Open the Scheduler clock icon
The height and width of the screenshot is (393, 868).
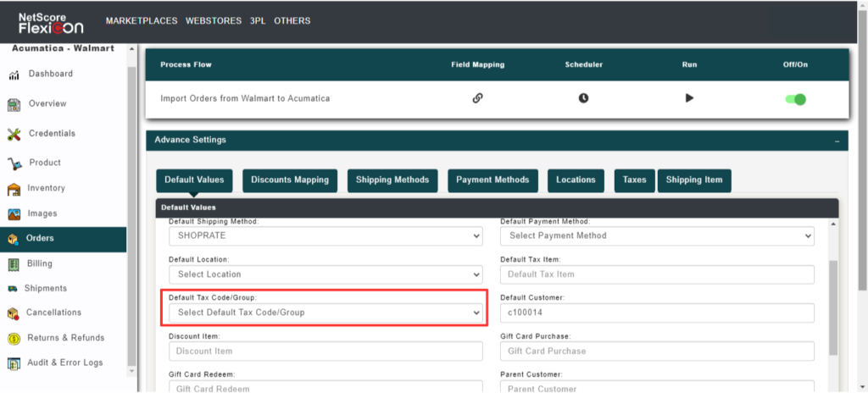pyautogui.click(x=583, y=98)
